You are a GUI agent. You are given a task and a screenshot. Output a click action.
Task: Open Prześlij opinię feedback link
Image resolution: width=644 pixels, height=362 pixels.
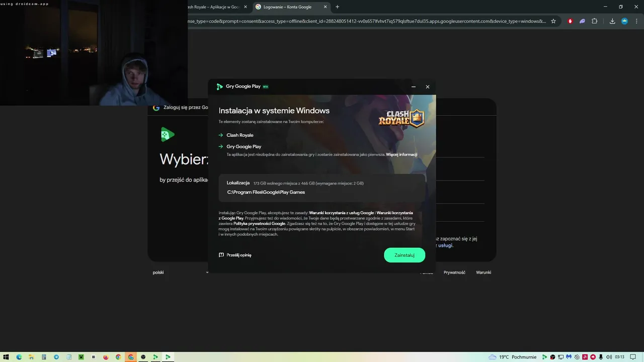point(235,255)
